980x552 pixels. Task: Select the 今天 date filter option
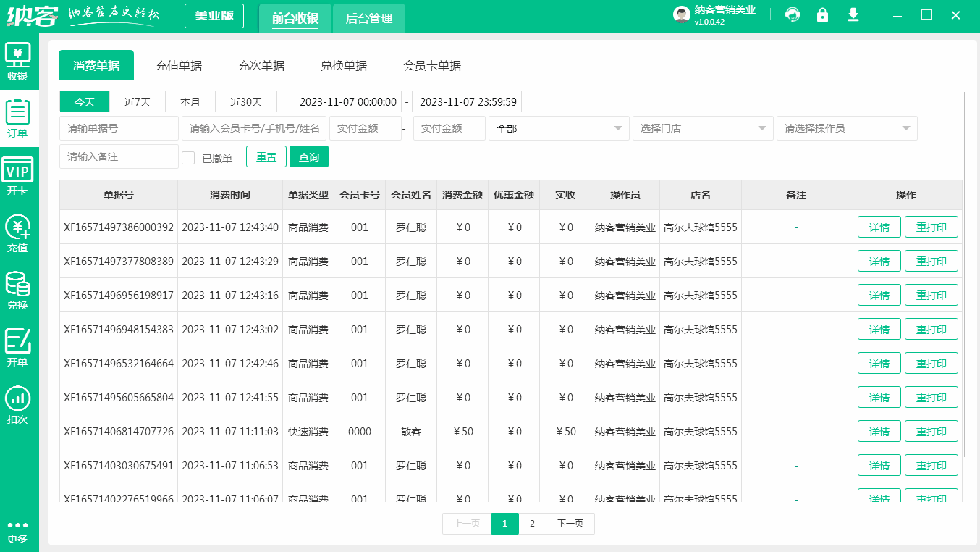[84, 101]
